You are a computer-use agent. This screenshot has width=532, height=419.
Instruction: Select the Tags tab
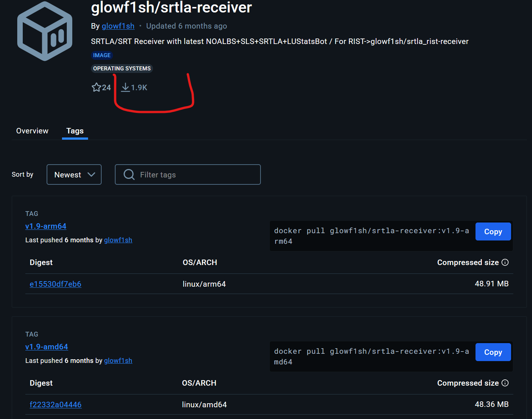[75, 131]
